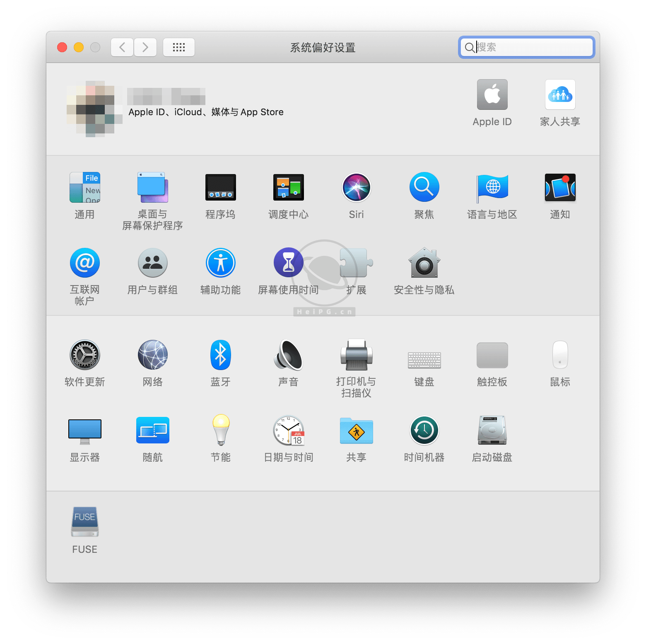The height and width of the screenshot is (644, 646).
Task: Open 用户与群组 preferences
Action: click(x=153, y=263)
